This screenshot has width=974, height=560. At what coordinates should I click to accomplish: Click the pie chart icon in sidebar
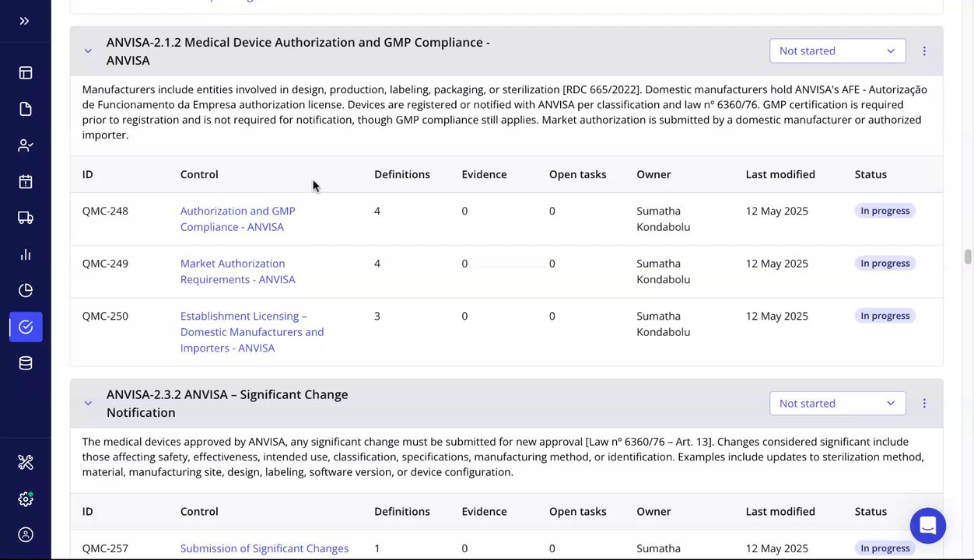[26, 290]
